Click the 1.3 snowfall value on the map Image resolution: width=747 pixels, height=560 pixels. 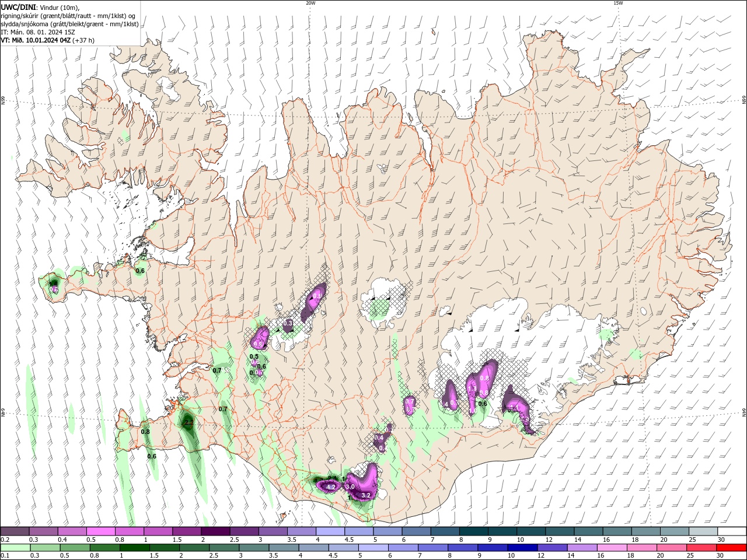coord(472,388)
